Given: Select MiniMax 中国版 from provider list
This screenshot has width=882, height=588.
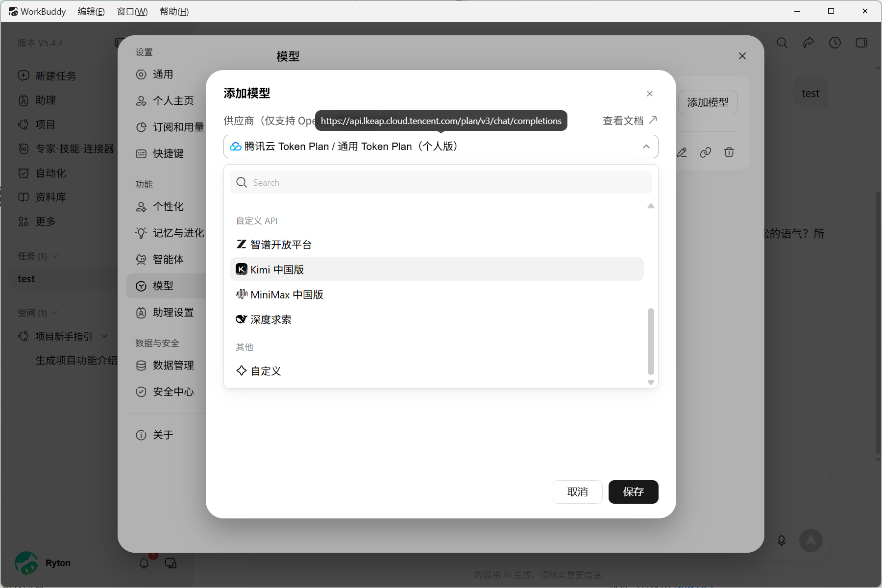Looking at the screenshot, I should click(437, 294).
